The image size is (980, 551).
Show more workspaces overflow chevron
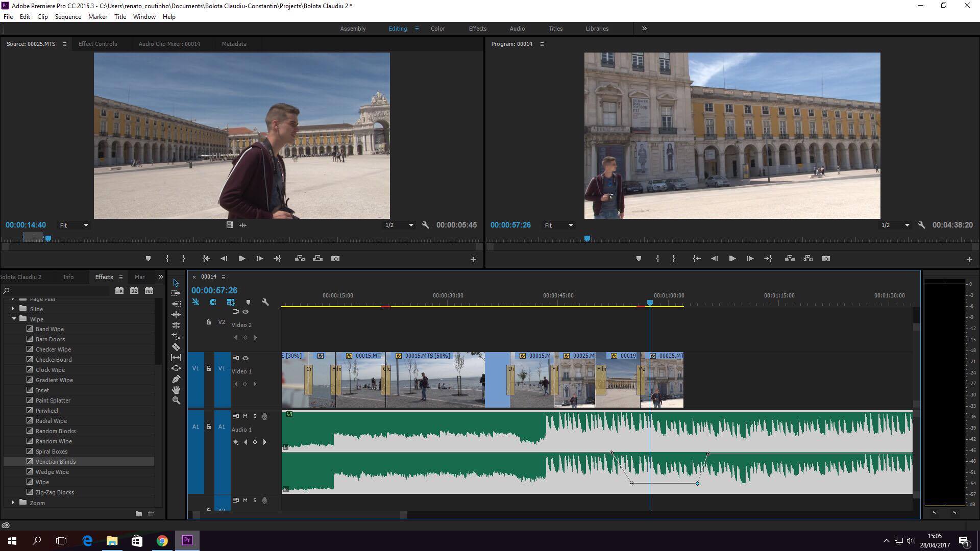coord(644,29)
